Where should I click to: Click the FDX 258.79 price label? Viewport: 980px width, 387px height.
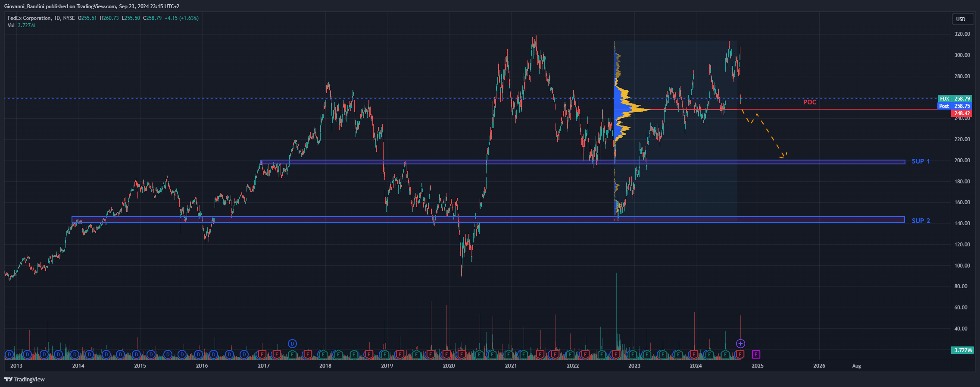[955, 99]
